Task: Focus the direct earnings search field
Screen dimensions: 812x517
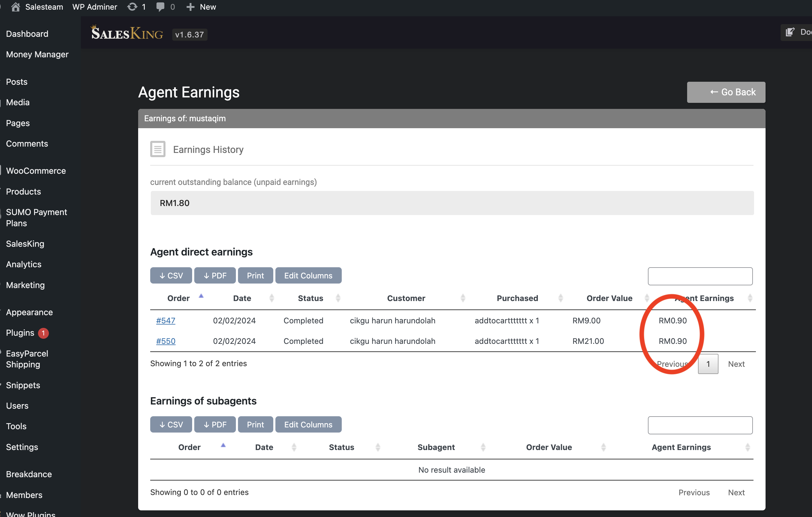Action: [x=700, y=276]
